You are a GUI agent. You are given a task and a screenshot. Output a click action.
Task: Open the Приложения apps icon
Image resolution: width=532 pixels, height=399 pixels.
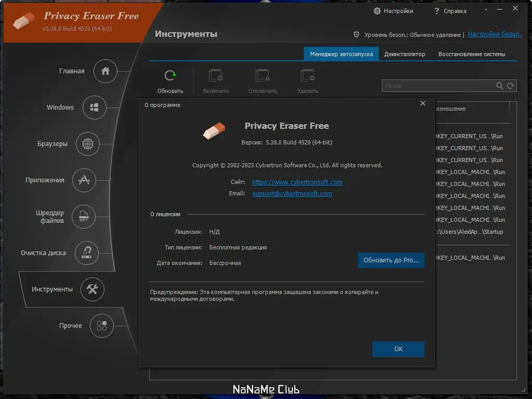pos(84,180)
